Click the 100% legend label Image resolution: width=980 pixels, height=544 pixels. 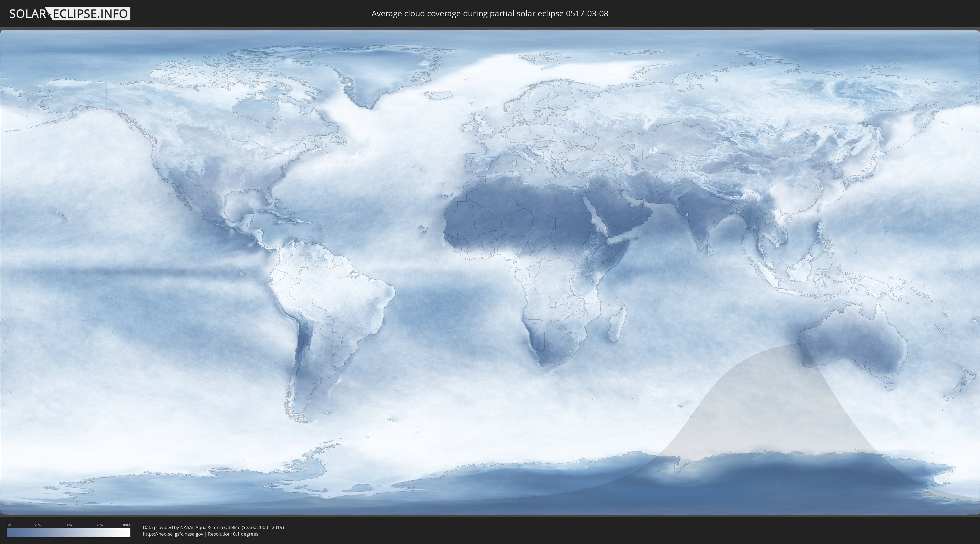point(126,525)
